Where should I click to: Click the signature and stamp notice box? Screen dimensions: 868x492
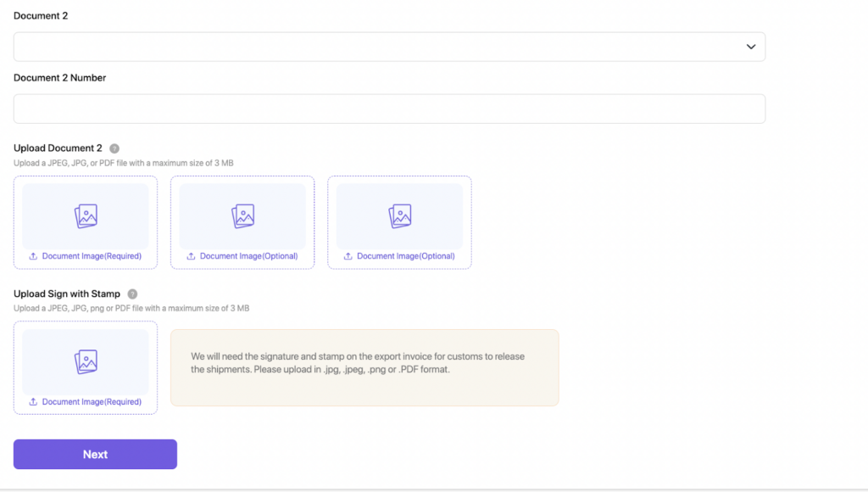coord(364,367)
